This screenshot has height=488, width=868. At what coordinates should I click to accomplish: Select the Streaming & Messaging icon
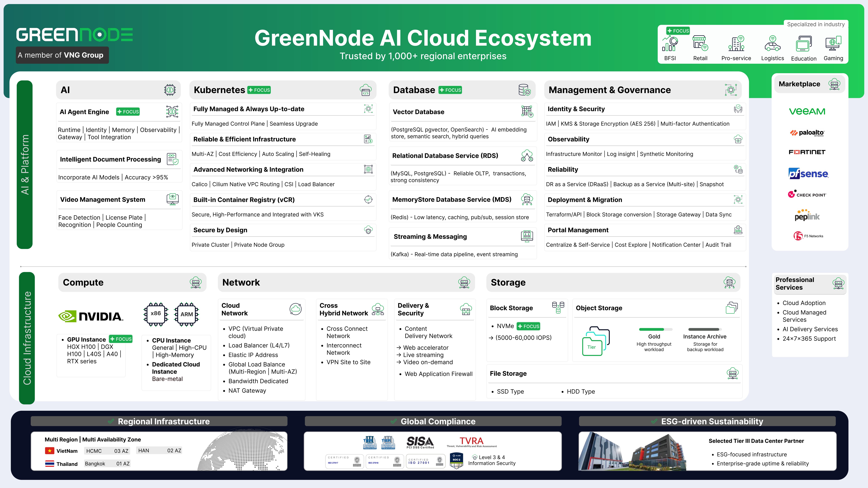pos(527,236)
